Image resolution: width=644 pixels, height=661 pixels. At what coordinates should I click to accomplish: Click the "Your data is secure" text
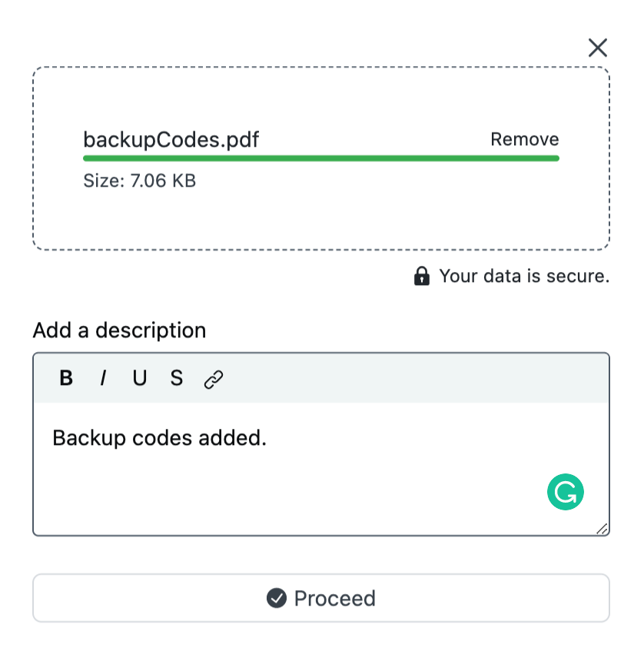coord(524,277)
